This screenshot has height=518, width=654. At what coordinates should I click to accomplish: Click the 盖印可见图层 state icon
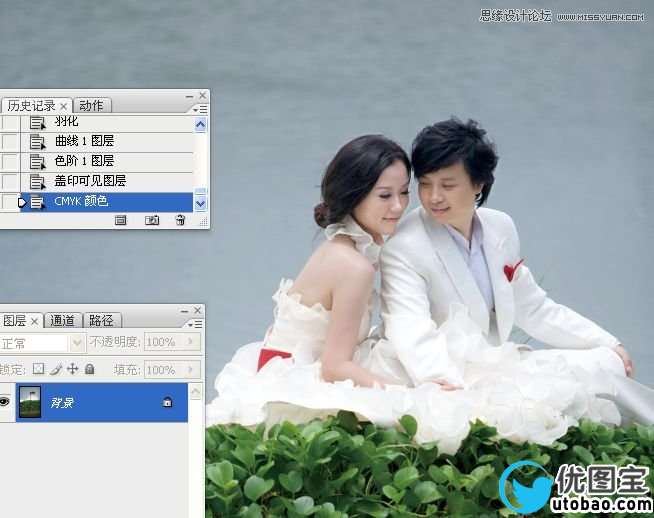(x=38, y=182)
